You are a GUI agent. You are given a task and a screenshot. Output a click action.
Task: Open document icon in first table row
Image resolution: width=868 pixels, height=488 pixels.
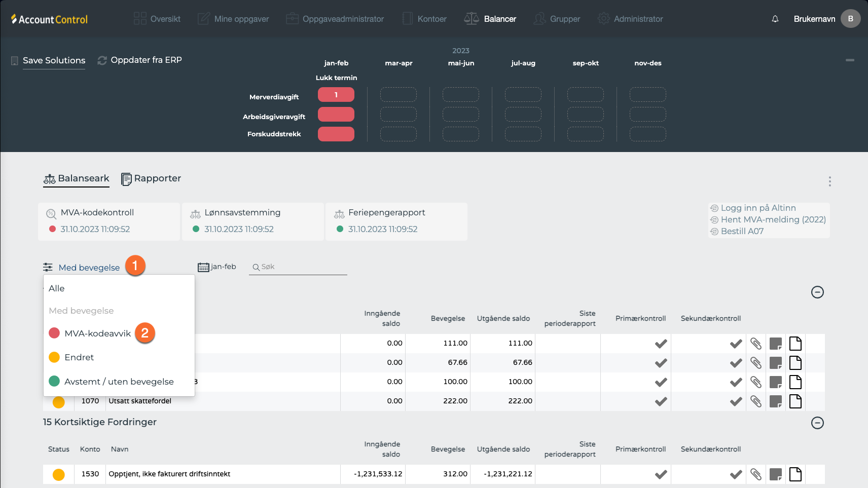point(795,344)
